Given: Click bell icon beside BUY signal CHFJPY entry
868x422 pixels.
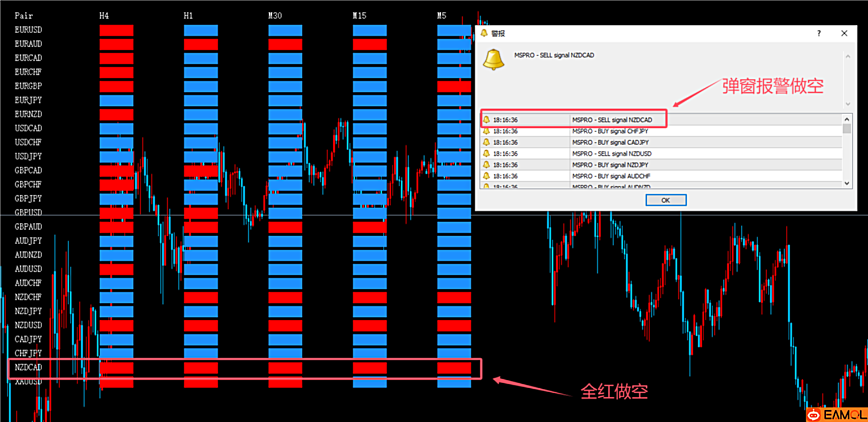Looking at the screenshot, I should click(x=486, y=131).
